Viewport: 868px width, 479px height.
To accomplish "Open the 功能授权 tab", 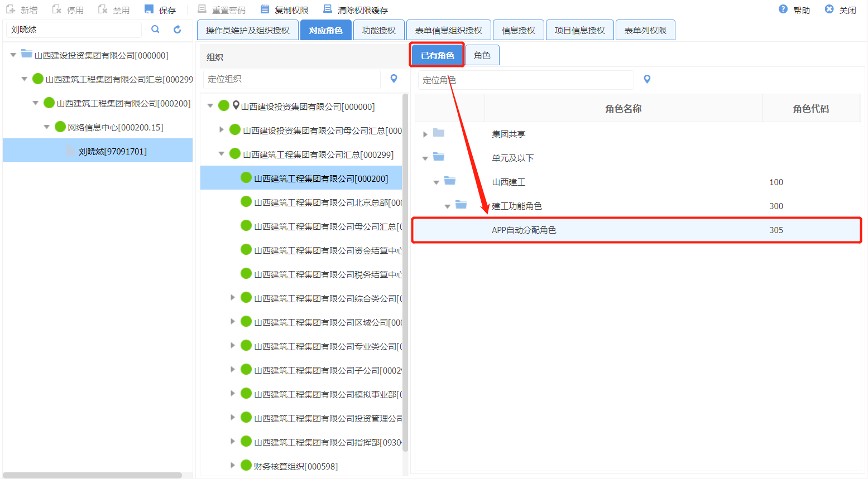I will 379,30.
